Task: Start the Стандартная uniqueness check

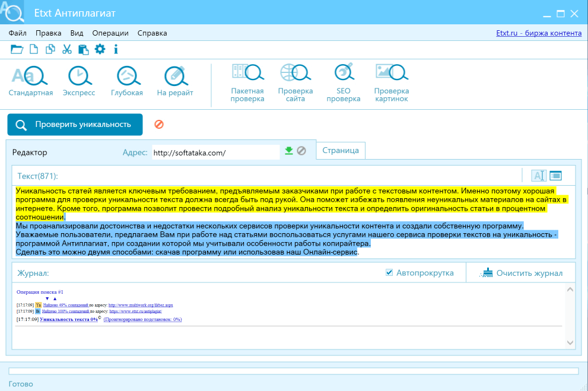Action: tap(30, 81)
